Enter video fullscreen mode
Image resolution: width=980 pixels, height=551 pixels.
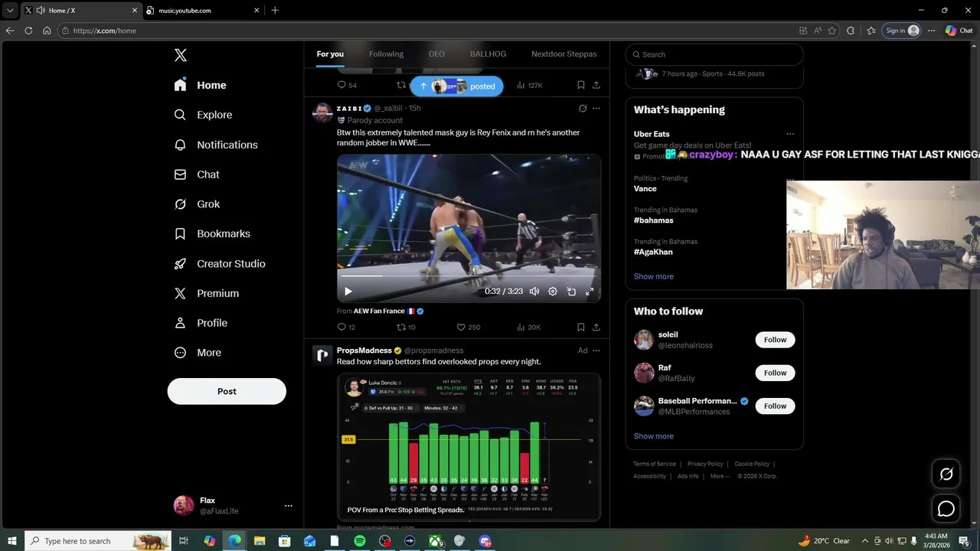[590, 292]
